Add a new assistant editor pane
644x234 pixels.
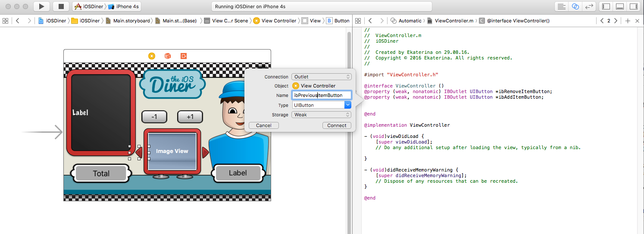[628, 21]
